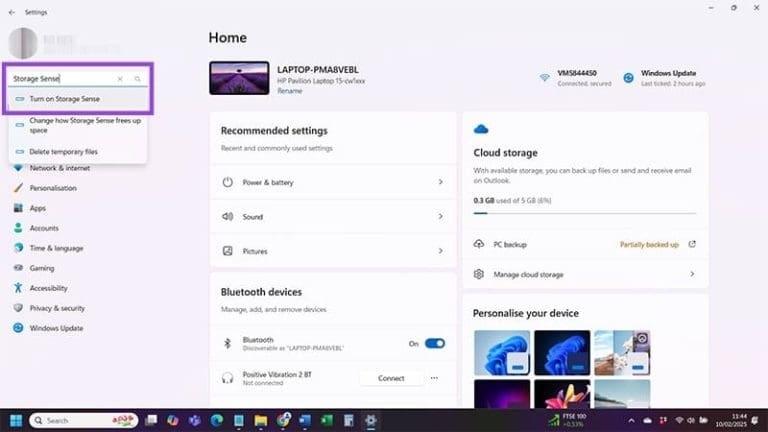Open File Explorer from taskbar
Screen dimensions: 768x432
261,420
